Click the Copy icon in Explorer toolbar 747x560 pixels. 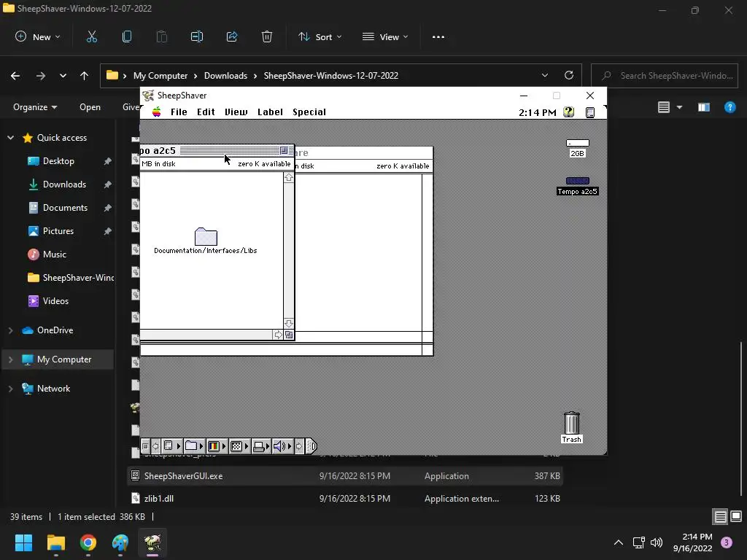[127, 36]
